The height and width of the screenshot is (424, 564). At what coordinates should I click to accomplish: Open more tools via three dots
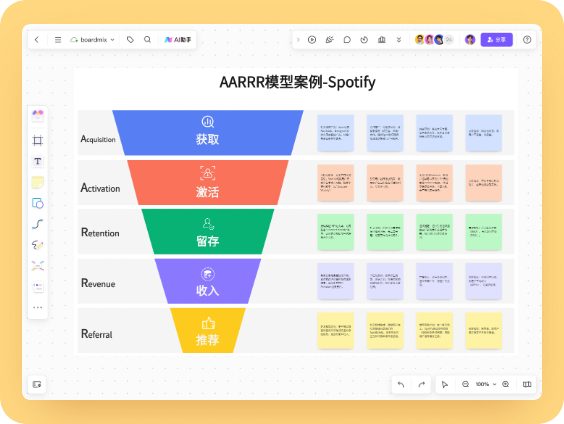(38, 307)
